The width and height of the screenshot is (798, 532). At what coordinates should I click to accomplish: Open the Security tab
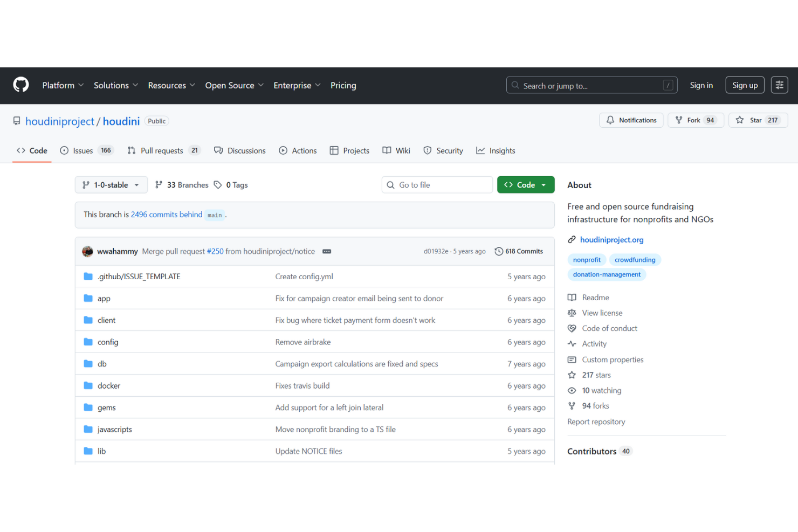[x=443, y=150]
